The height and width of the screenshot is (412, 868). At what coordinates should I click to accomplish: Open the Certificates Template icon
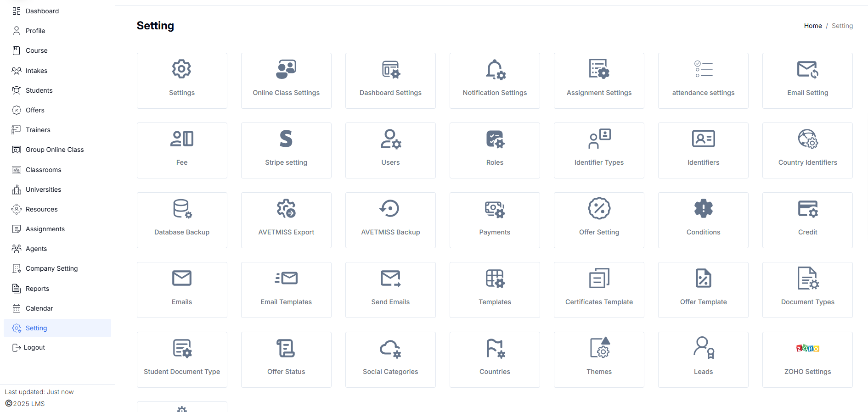(599, 278)
